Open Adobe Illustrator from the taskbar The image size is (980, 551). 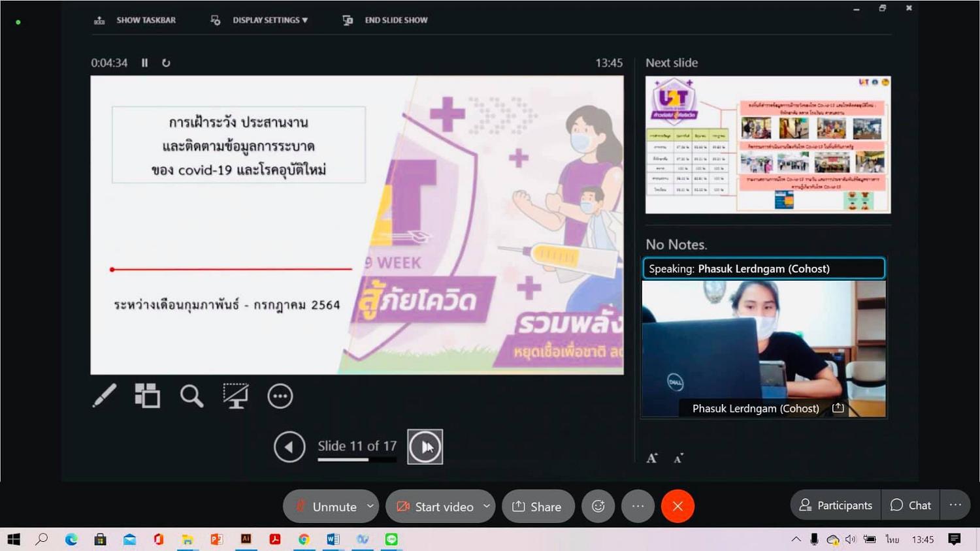point(246,539)
